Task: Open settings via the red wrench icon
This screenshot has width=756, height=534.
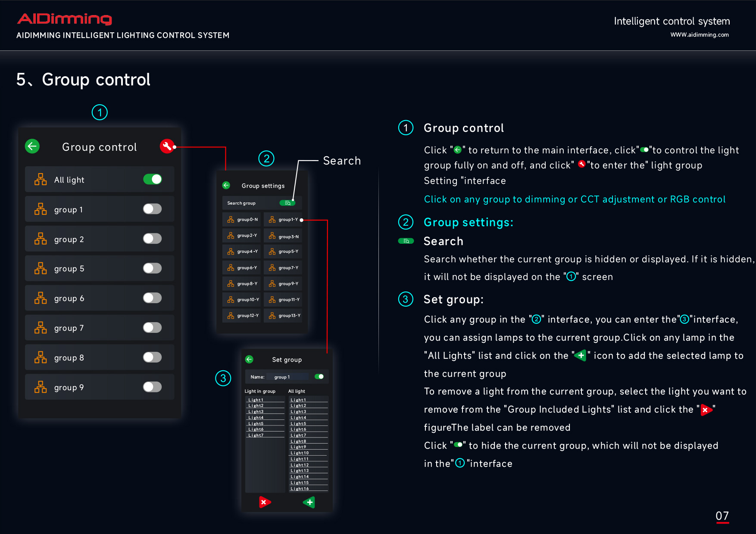Action: click(x=167, y=146)
